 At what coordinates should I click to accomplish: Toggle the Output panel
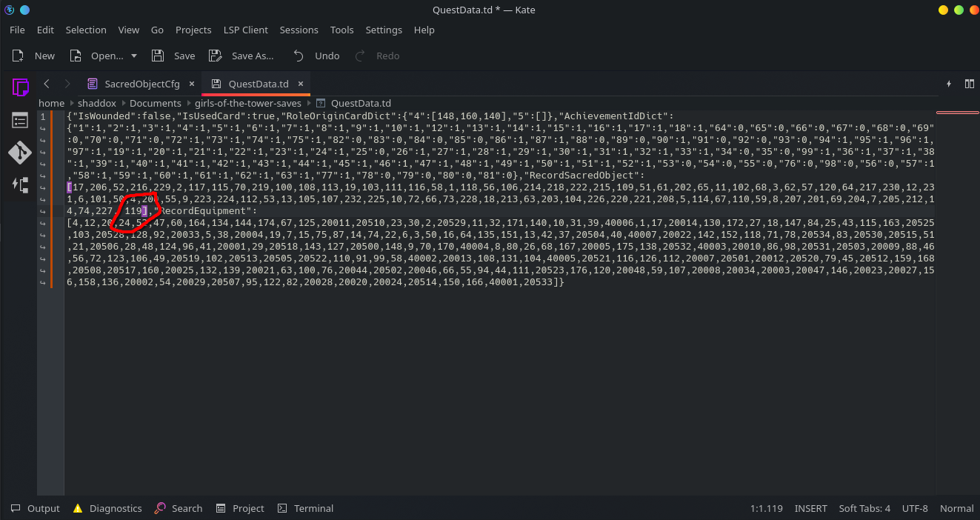coord(35,508)
